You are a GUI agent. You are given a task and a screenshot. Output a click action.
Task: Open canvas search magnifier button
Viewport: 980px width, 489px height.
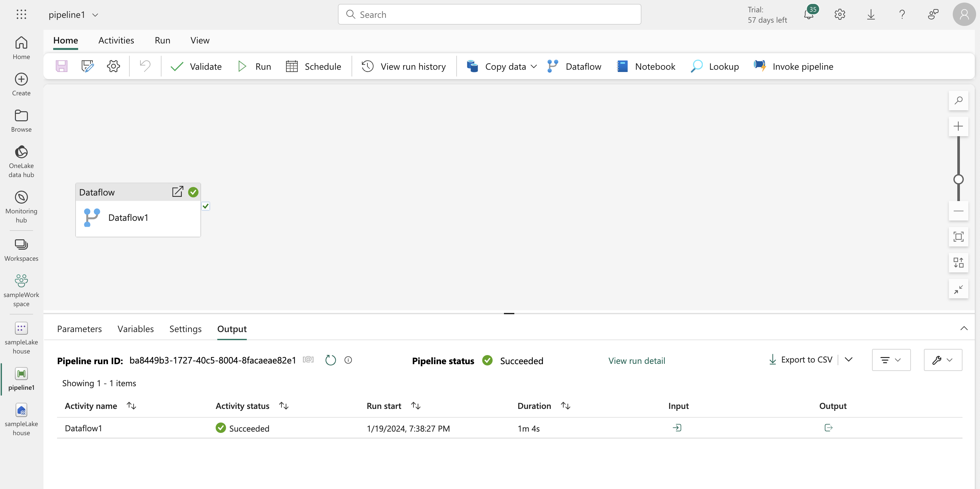click(x=958, y=100)
